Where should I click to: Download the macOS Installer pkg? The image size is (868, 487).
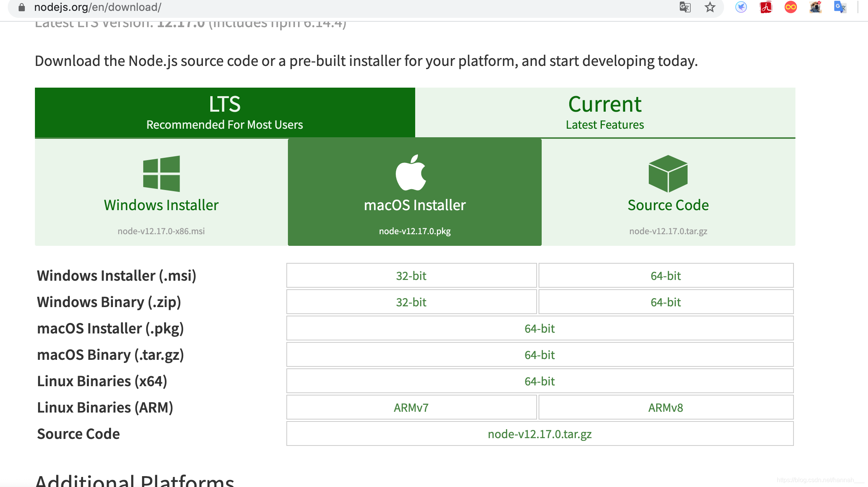click(414, 192)
